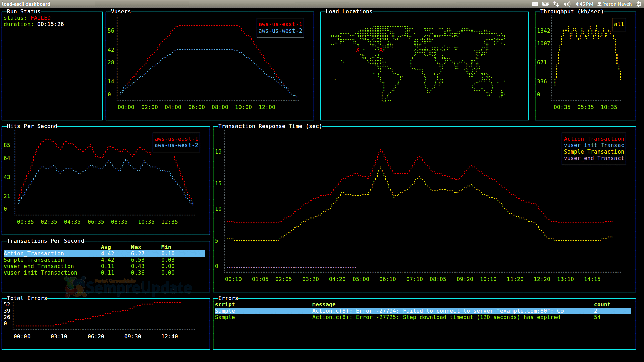Select the Sample_Transaction table row
Image resolution: width=644 pixels, height=362 pixels.
pyautogui.click(x=104, y=260)
